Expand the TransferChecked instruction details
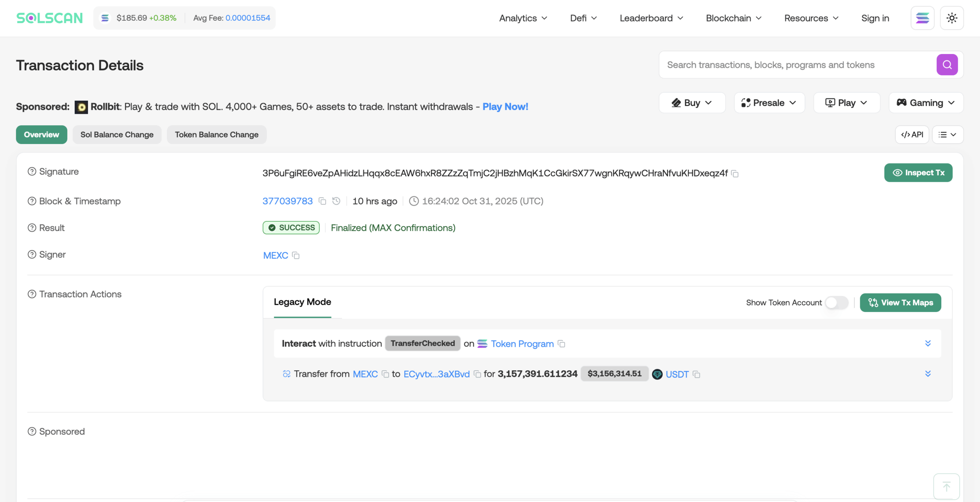This screenshot has height=502, width=980. click(x=928, y=343)
